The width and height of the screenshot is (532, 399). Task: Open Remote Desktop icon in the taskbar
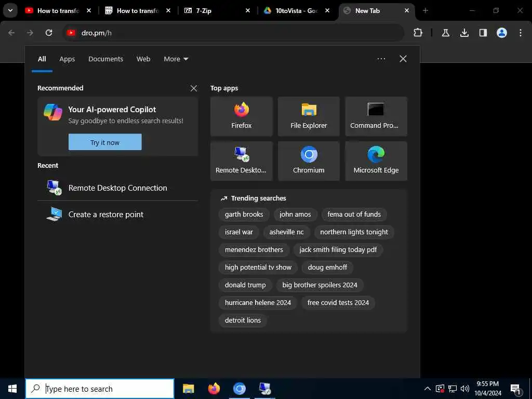tap(264, 389)
